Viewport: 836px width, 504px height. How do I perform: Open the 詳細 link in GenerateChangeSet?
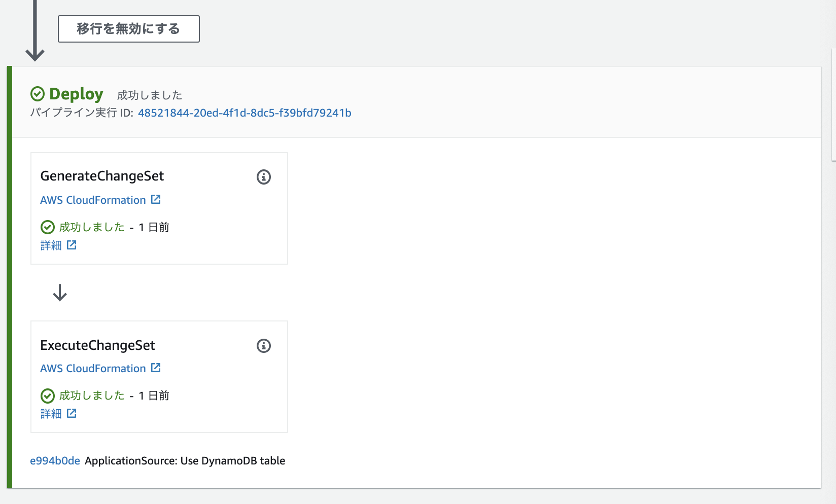(51, 245)
